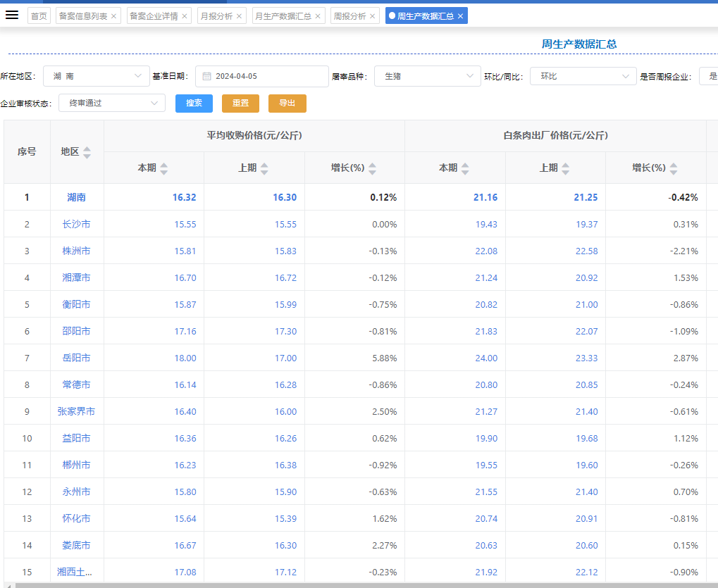Close the 备案信息列表 tab
This screenshot has width=718, height=588.
(x=114, y=16)
